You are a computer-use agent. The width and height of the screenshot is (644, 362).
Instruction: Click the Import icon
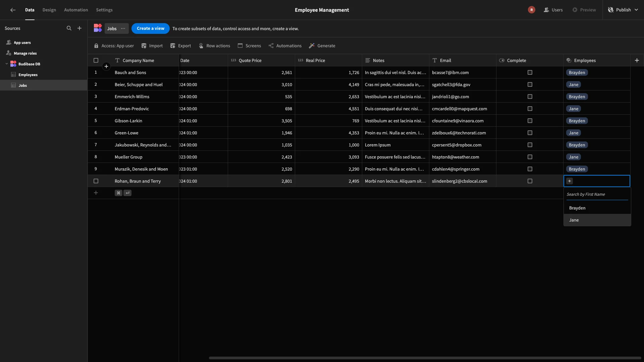coord(144,46)
